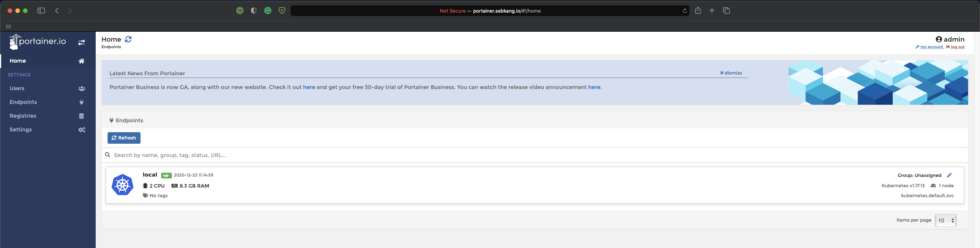The height and width of the screenshot is (248, 980).
Task: Click the Safari share icon
Action: (x=698, y=11)
